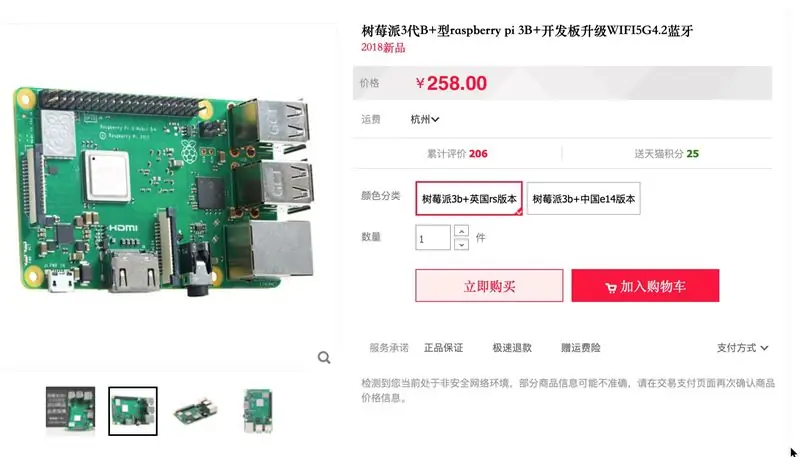Expand the 支付方式 payment methods dropdown
800x457 pixels.
click(742, 348)
